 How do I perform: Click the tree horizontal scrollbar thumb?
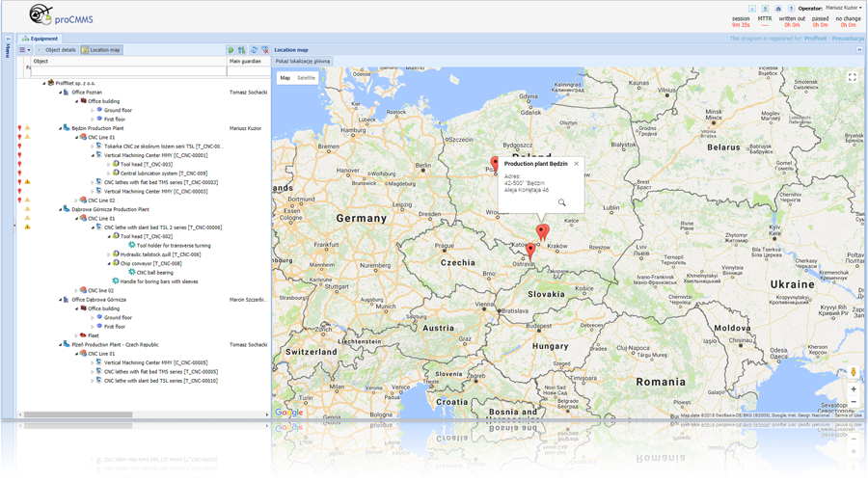pyautogui.click(x=77, y=414)
